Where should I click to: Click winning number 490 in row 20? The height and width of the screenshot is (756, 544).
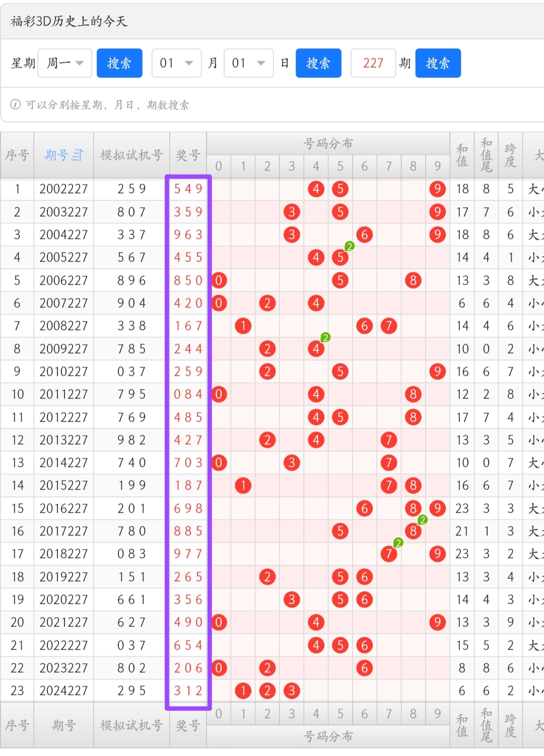tap(188, 622)
